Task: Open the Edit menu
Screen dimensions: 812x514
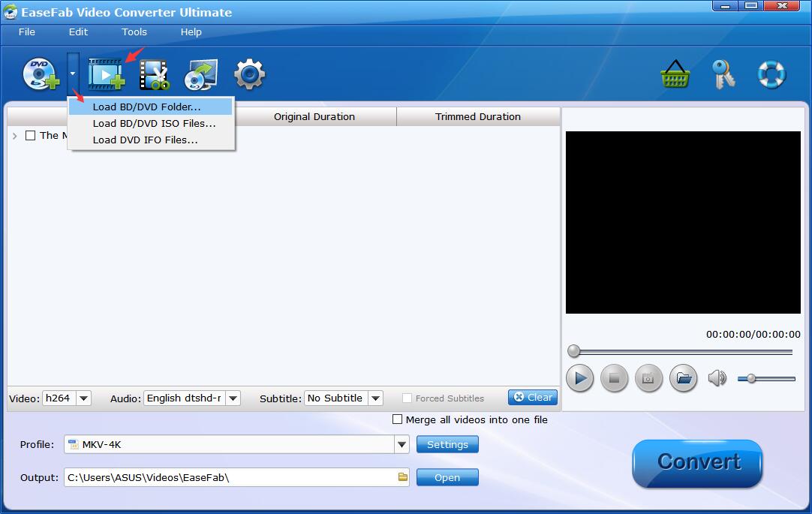Action: tap(78, 32)
